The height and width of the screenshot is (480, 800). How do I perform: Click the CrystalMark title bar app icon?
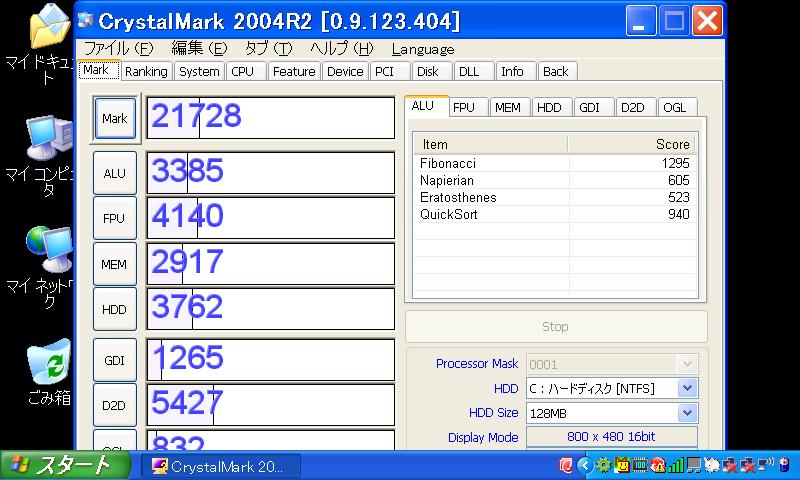[x=86, y=20]
